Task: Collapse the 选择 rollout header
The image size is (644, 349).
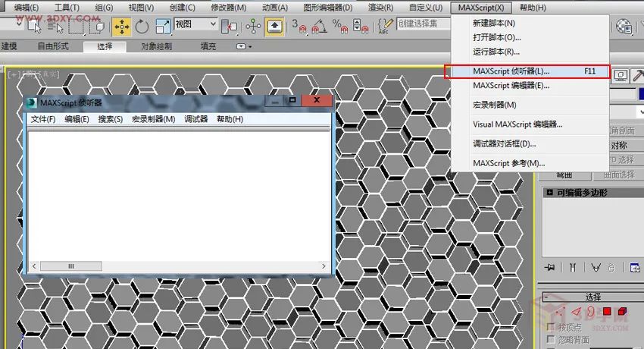Action: (x=592, y=297)
